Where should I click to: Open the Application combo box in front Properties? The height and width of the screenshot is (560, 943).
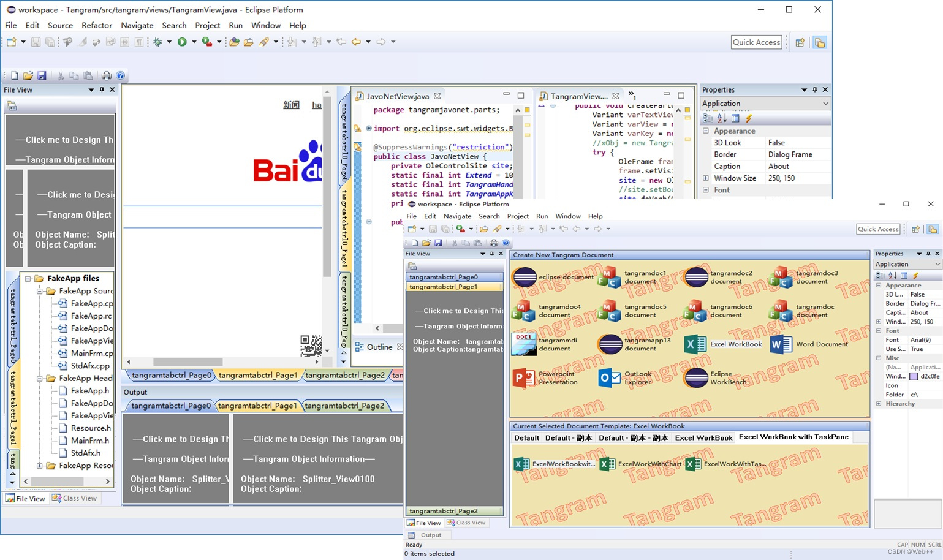[907, 264]
